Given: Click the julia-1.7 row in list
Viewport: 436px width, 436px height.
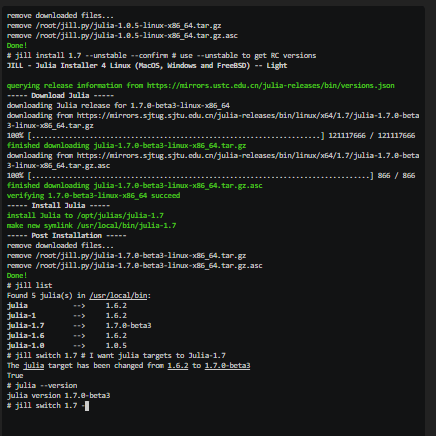Looking at the screenshot, I should tap(79, 326).
